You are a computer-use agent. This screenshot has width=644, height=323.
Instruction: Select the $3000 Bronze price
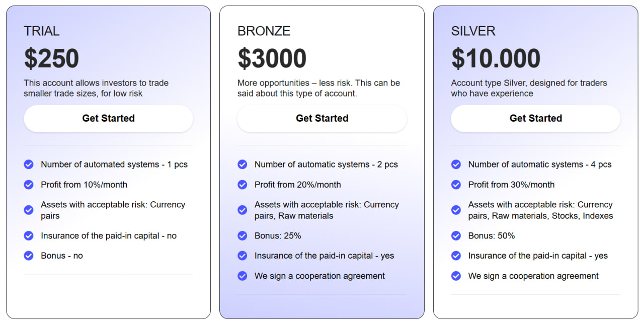pyautogui.click(x=272, y=58)
